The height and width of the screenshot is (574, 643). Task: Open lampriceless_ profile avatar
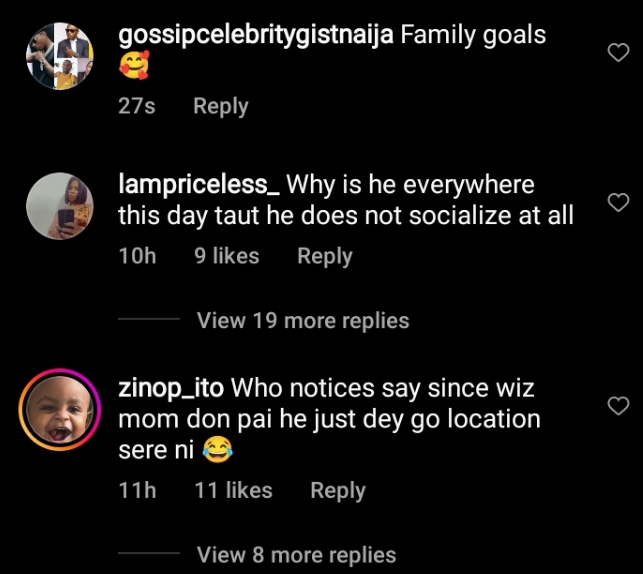[56, 205]
